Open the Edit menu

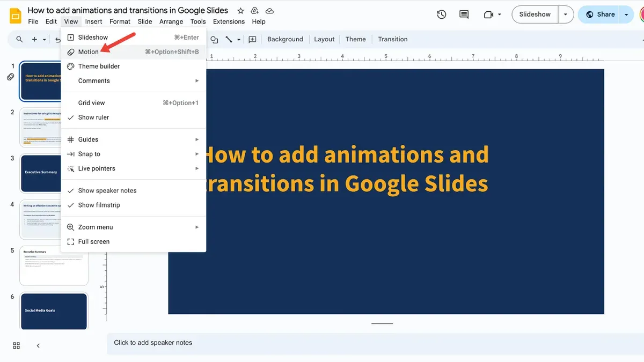tap(51, 21)
